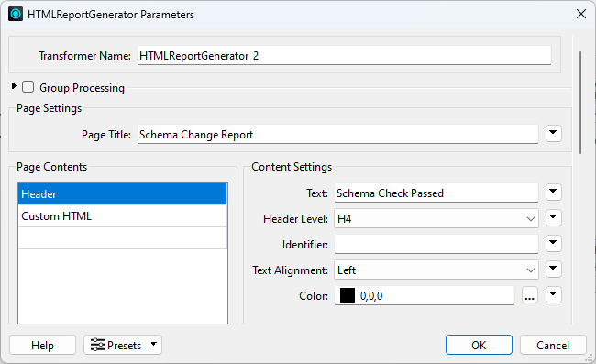Open the color picker ellipsis button
Image resolution: width=596 pixels, height=364 pixels.
point(529,295)
